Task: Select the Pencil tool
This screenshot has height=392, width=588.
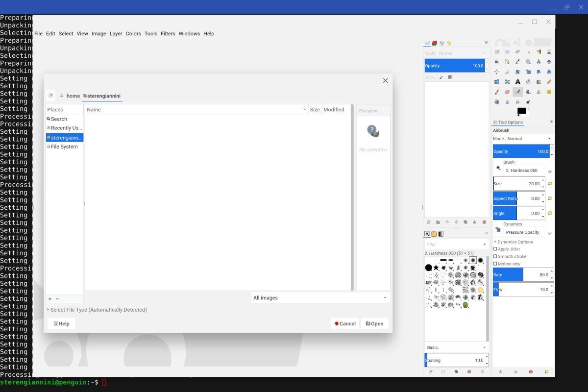Action: 549,82
